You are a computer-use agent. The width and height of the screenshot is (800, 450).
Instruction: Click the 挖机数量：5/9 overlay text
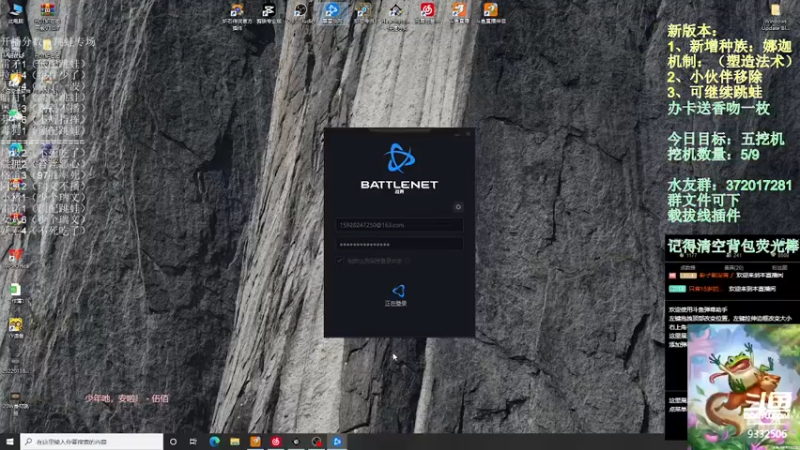[x=713, y=155]
